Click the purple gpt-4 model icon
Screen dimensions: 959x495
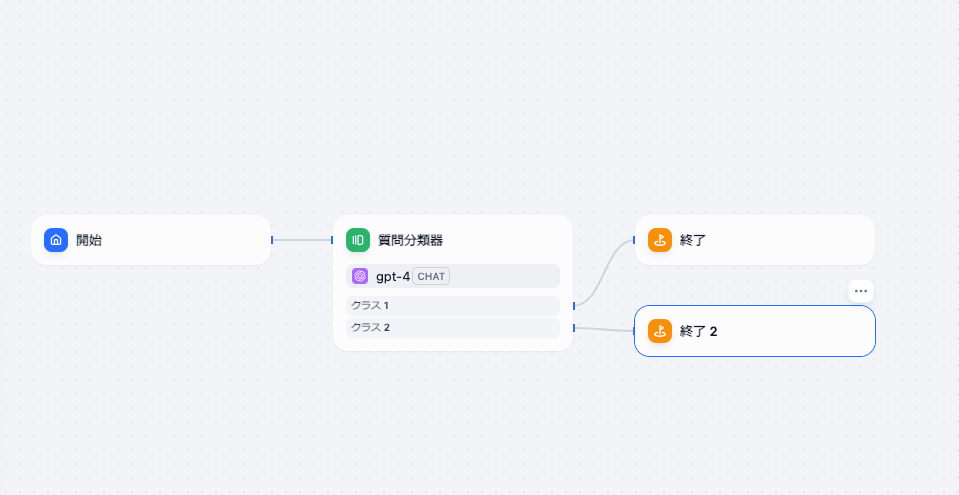[x=360, y=276]
